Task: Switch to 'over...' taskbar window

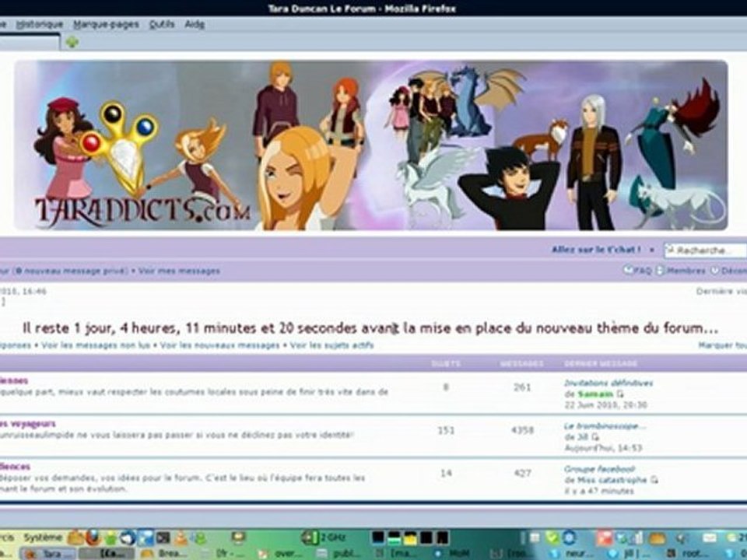Action: click(281, 554)
